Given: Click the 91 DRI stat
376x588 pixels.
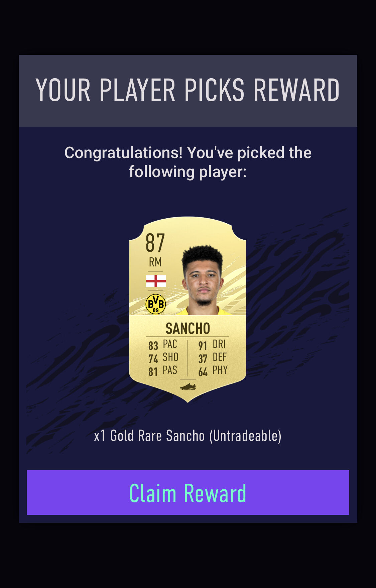Looking at the screenshot, I should coord(212,345).
